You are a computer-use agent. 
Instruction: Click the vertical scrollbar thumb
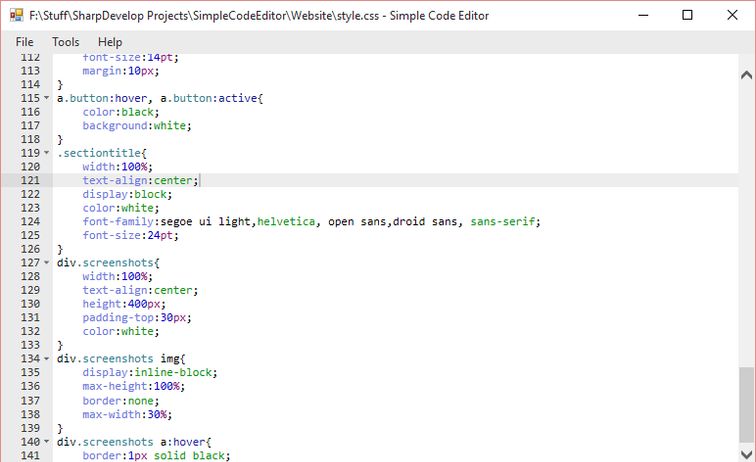[x=746, y=412]
